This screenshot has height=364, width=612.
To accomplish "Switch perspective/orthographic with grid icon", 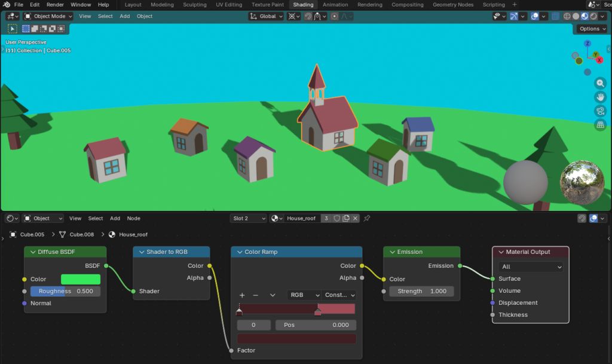I will (x=601, y=125).
